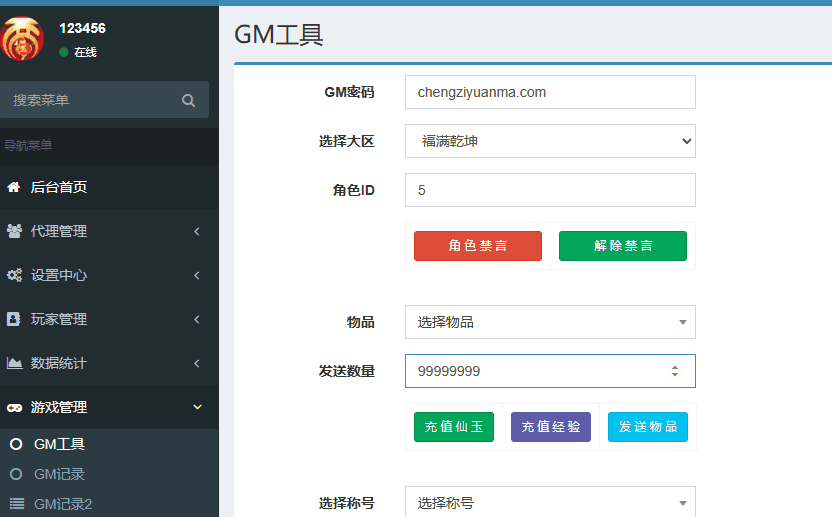Open the 选择称号 title dropdown
The image size is (832, 517).
[x=550, y=503]
